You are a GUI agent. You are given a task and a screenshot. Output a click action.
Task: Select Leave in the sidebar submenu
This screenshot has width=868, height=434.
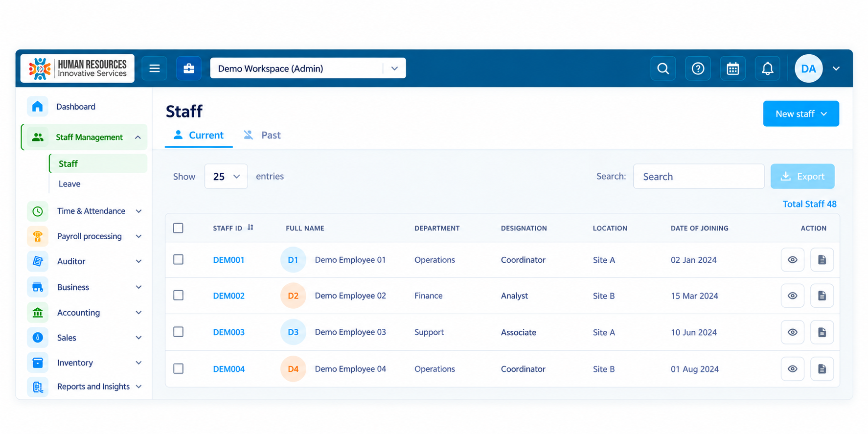click(x=69, y=184)
